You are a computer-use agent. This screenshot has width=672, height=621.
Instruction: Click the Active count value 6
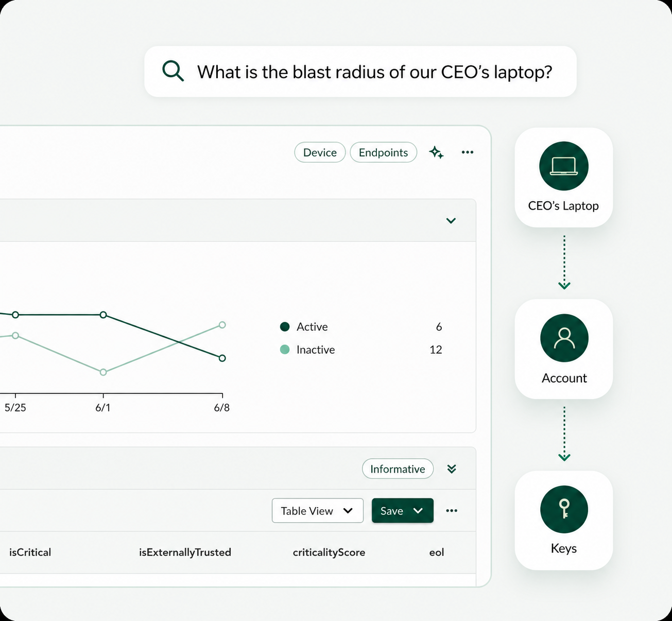[439, 327]
